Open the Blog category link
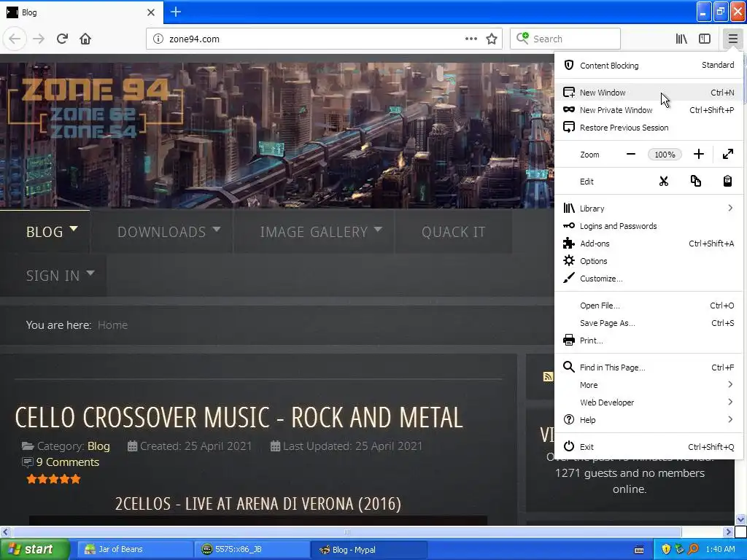Screen dimensions: 747x560 pos(98,446)
